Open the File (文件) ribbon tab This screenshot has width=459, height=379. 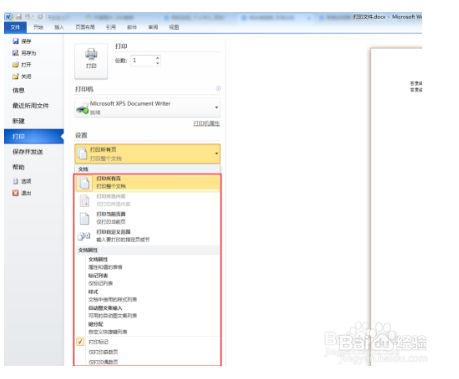coord(15,27)
